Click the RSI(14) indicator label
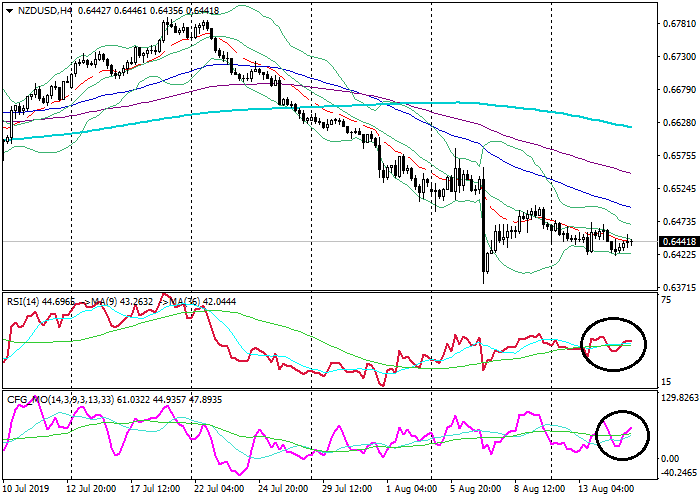This screenshot has width=700, height=500. (26, 301)
